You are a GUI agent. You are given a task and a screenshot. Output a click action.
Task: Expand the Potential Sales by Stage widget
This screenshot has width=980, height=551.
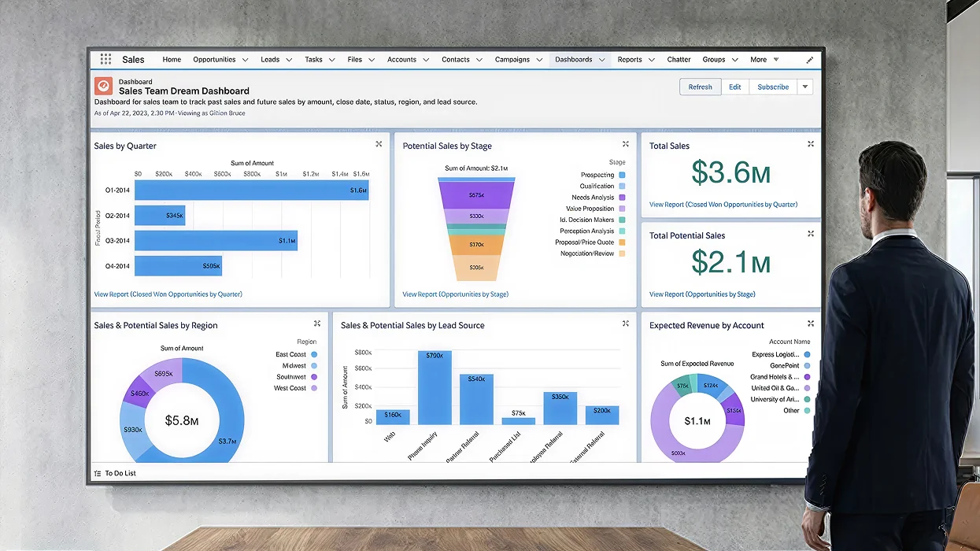coord(626,145)
